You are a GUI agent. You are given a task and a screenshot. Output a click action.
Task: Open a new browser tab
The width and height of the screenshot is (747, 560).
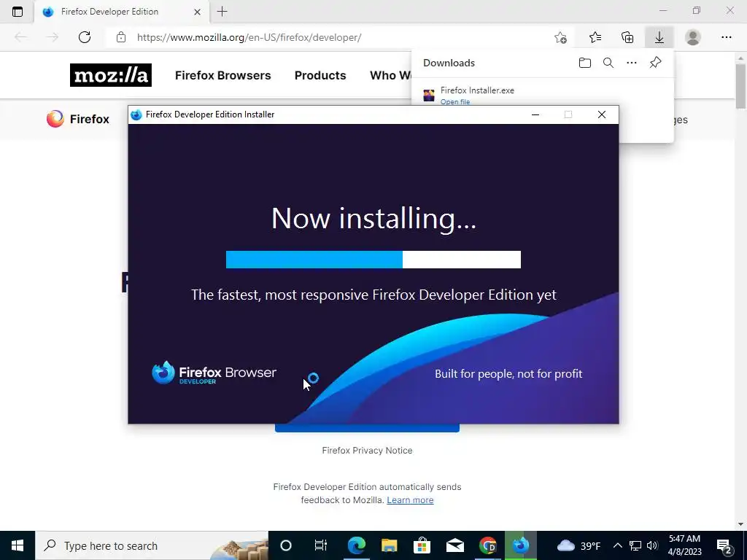(x=222, y=12)
